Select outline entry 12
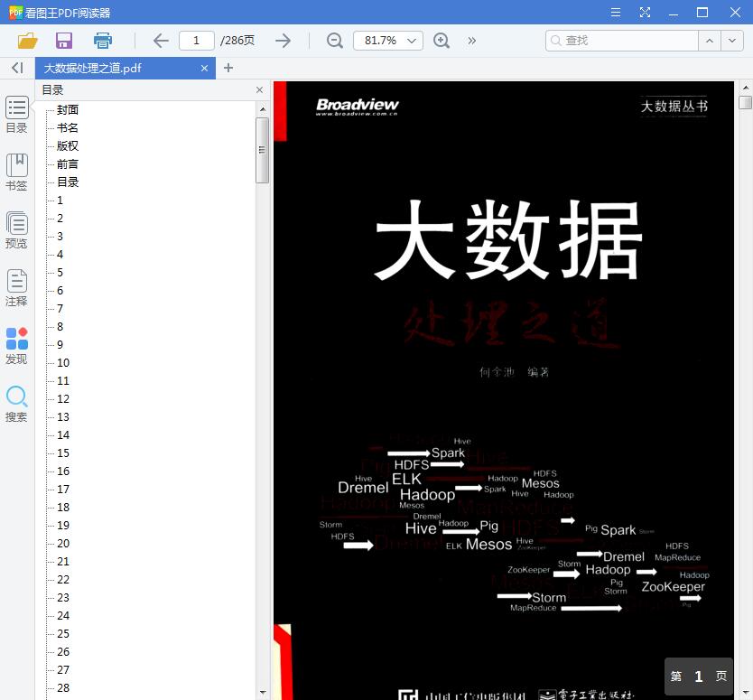 coord(63,398)
